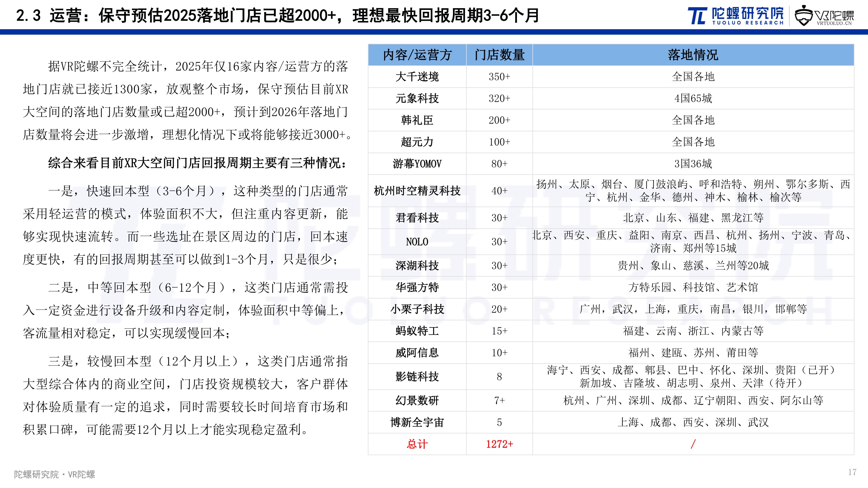Select the 影链科技 store count 8
The image size is (868, 488).
coord(499,377)
